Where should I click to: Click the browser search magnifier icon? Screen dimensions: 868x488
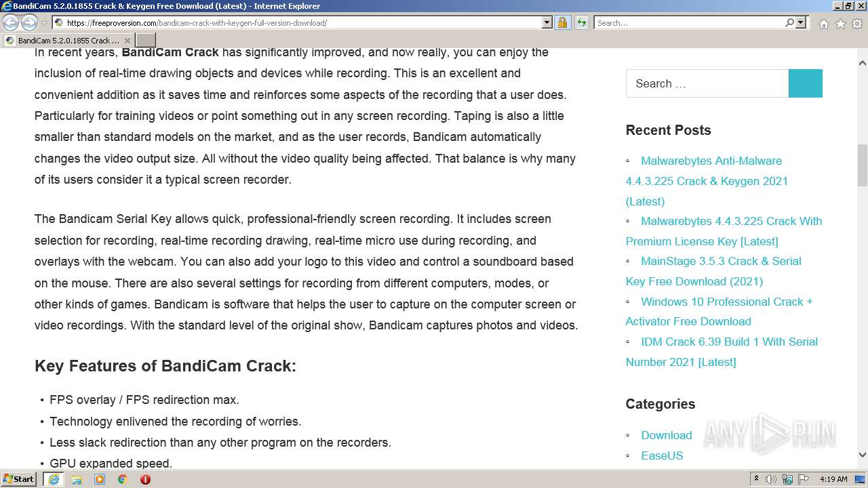(x=789, y=22)
